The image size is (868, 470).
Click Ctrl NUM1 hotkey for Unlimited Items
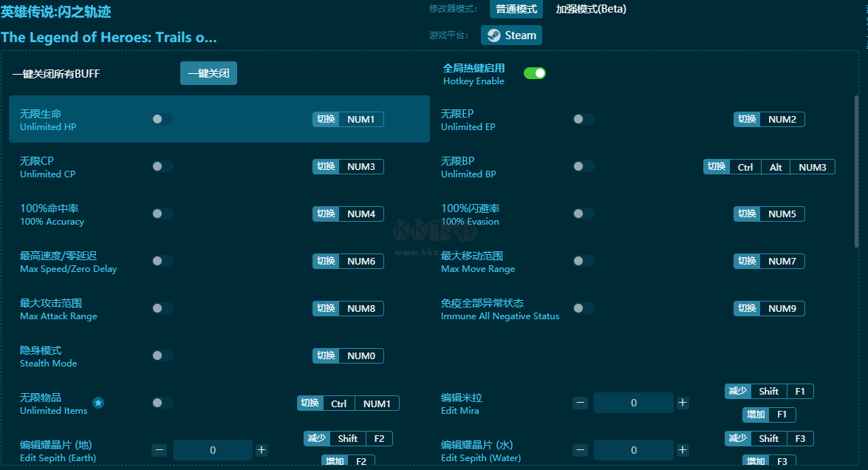348,403
